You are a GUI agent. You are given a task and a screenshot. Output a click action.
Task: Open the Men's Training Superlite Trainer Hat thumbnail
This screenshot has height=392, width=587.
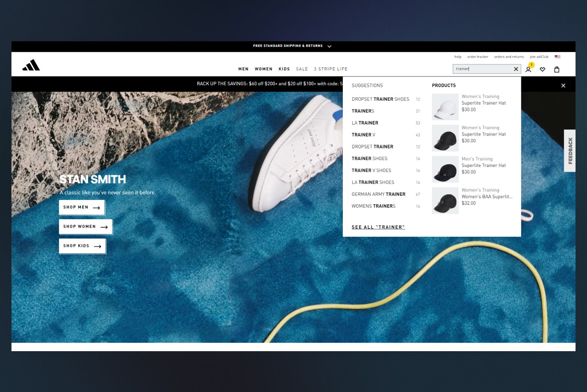coord(445,169)
